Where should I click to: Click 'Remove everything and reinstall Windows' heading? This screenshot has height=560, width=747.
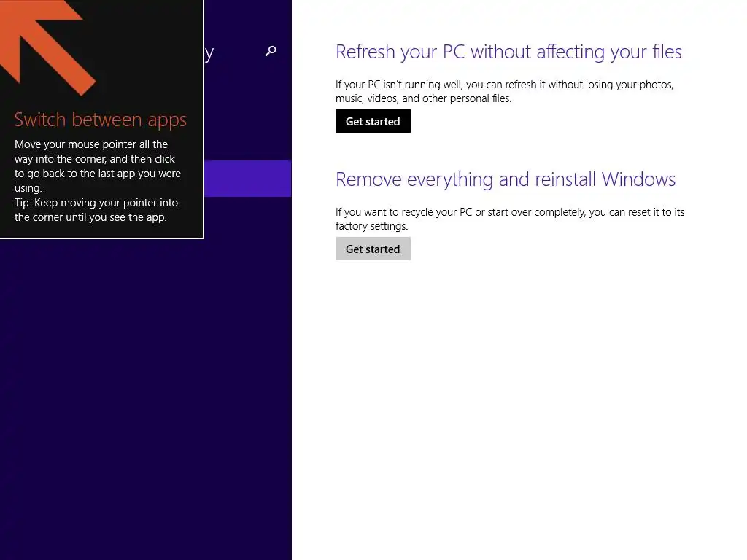[x=505, y=179]
